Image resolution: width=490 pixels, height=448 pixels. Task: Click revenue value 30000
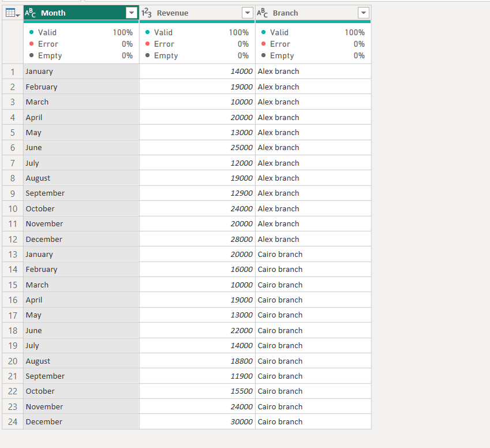coord(197,422)
